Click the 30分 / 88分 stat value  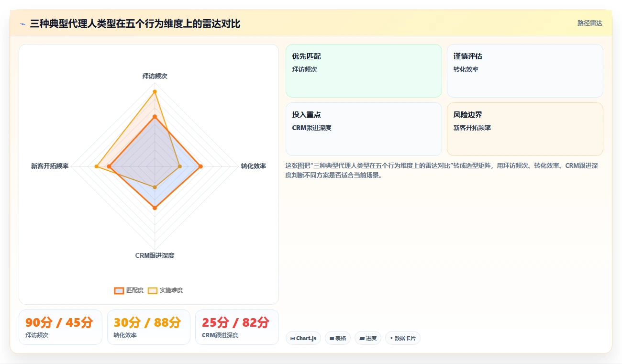[147, 323]
